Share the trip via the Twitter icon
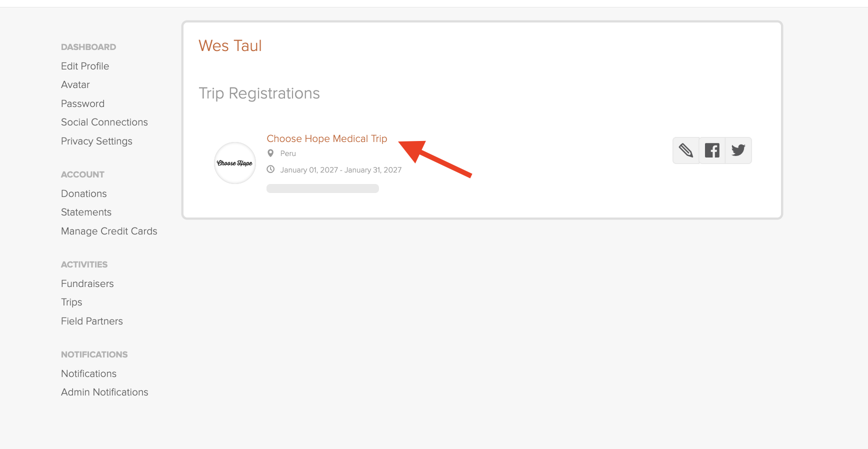The width and height of the screenshot is (868, 449). [738, 150]
